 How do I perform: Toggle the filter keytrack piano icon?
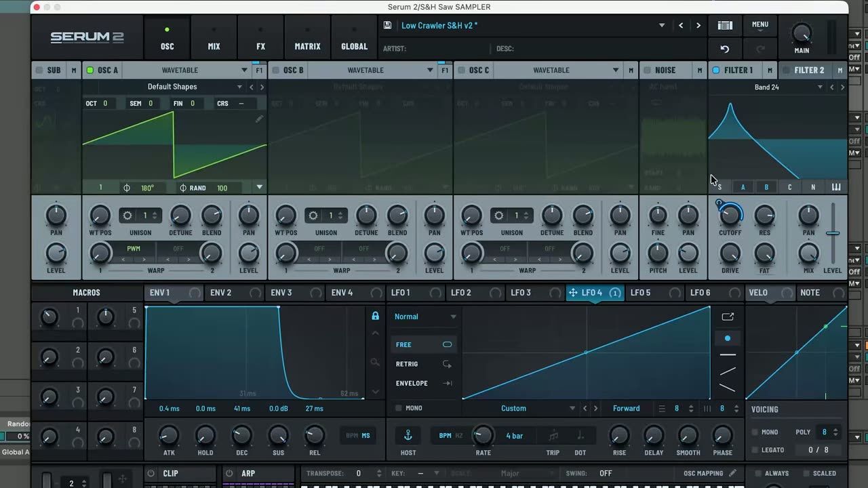(x=836, y=187)
